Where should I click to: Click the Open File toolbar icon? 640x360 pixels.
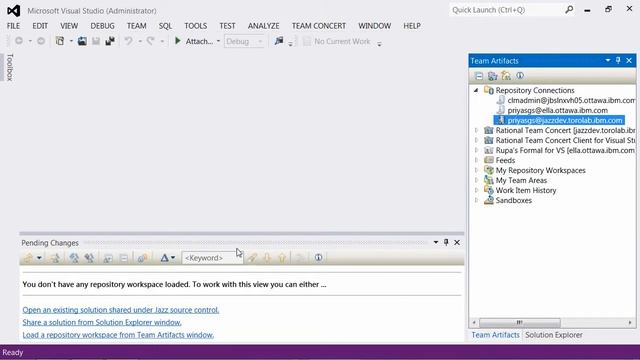tap(82, 41)
